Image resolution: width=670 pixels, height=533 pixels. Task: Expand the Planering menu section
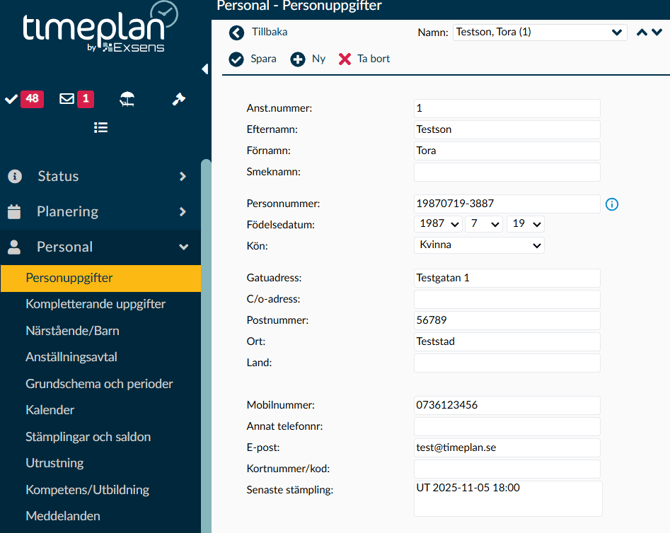tap(100, 211)
